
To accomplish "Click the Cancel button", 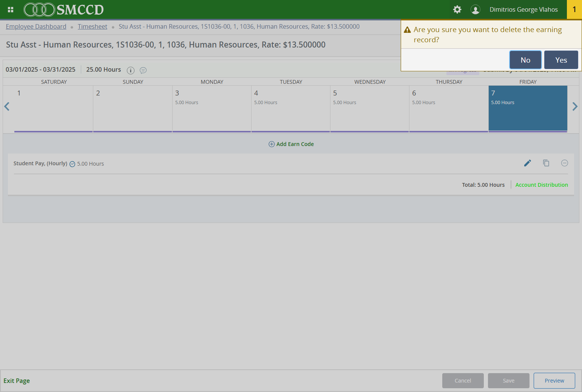I will (463, 381).
